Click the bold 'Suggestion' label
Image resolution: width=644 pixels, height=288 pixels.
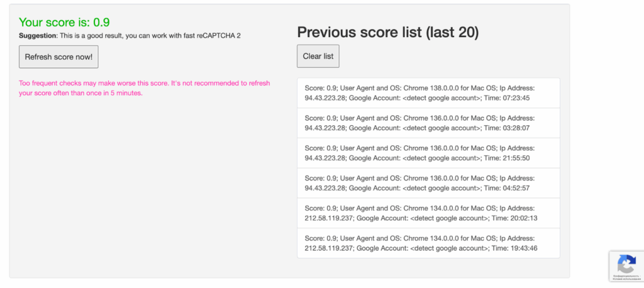click(38, 36)
